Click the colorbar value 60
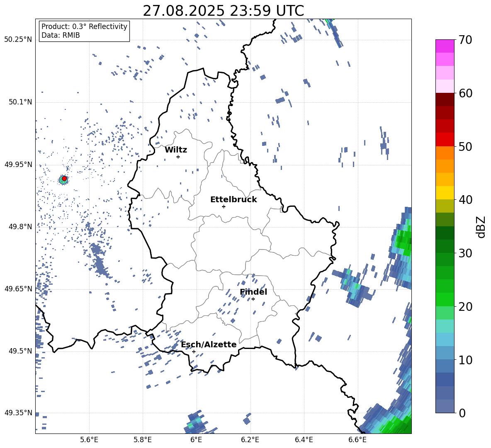The height and width of the screenshot is (448, 491). point(465,93)
